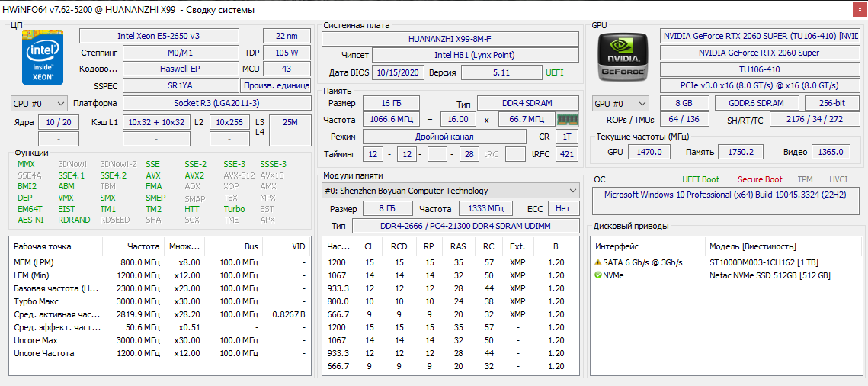Click the 'Турбо Макс' row in operating points
Image resolution: width=868 pixels, height=386 pixels.
click(x=37, y=301)
